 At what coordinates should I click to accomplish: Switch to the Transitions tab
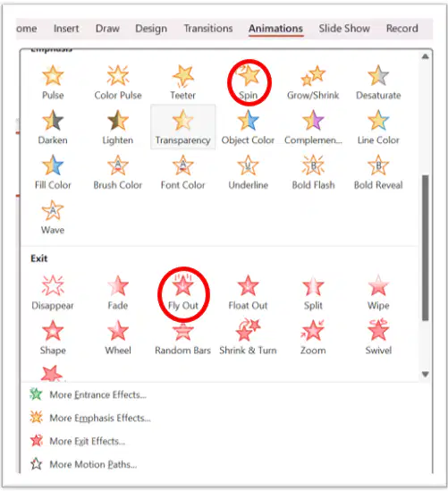(208, 29)
